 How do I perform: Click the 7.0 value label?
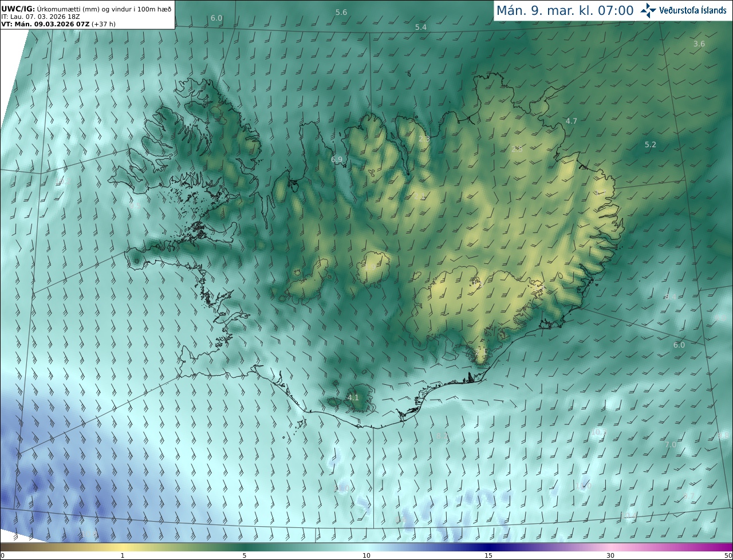pyautogui.click(x=671, y=444)
